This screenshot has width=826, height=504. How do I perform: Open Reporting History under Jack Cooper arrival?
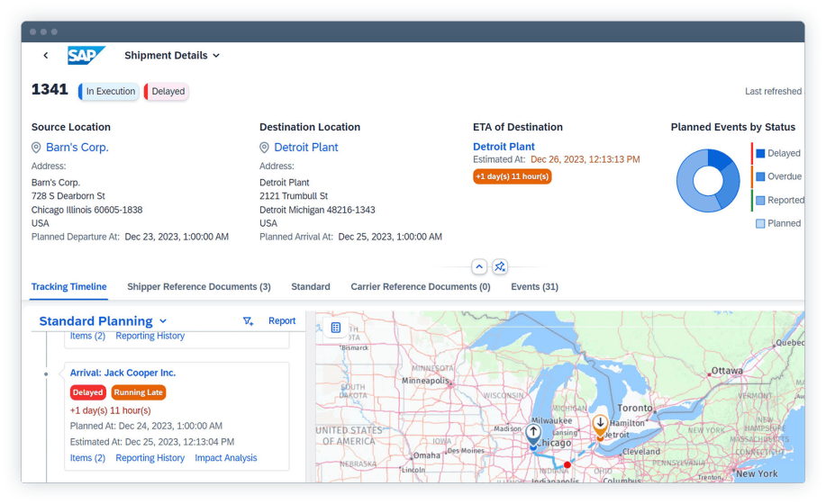(x=150, y=458)
